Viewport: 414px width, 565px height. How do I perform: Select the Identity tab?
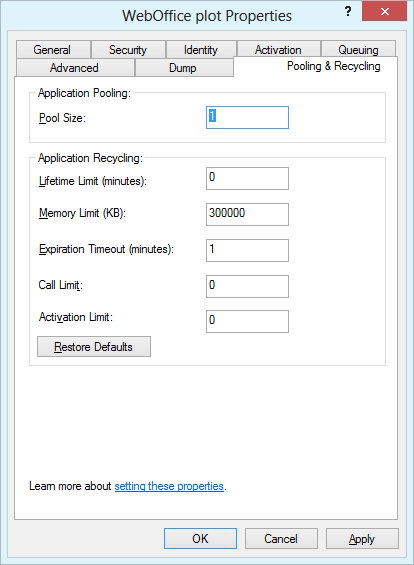[201, 49]
